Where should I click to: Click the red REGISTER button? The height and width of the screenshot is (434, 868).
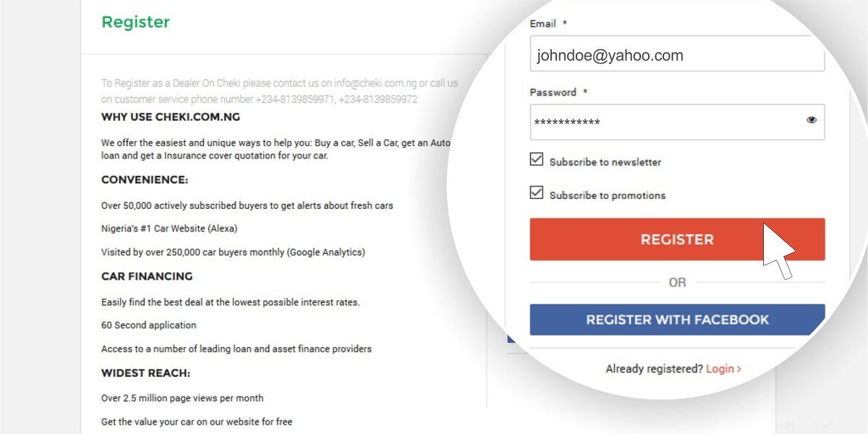click(x=677, y=239)
